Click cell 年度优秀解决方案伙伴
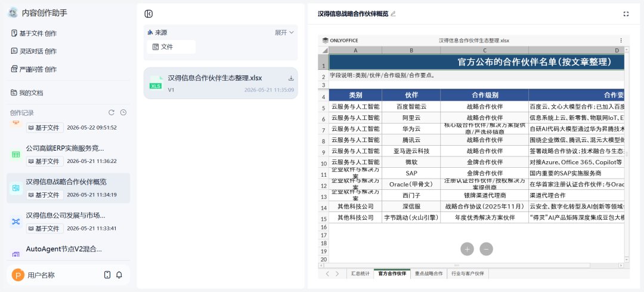The height and width of the screenshot is (292, 644). (485, 217)
